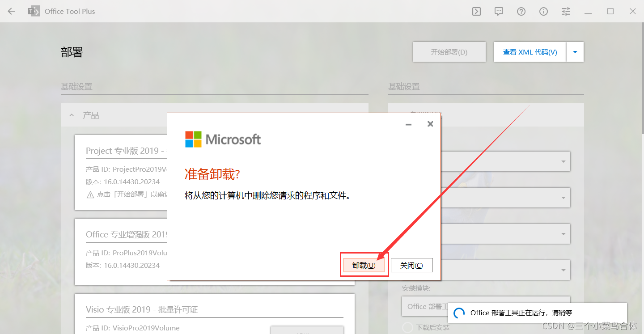Switch focus to the 部署 page heading
644x334 pixels.
pyautogui.click(x=72, y=52)
